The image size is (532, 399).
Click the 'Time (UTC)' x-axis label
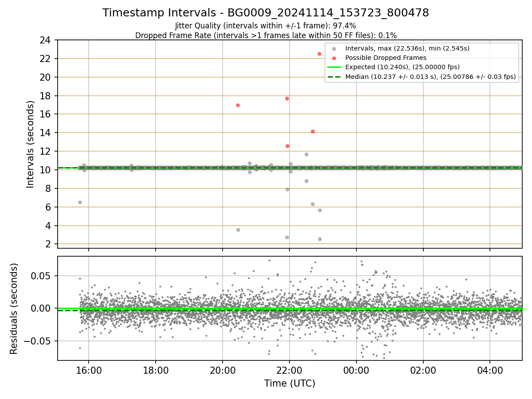(289, 383)
